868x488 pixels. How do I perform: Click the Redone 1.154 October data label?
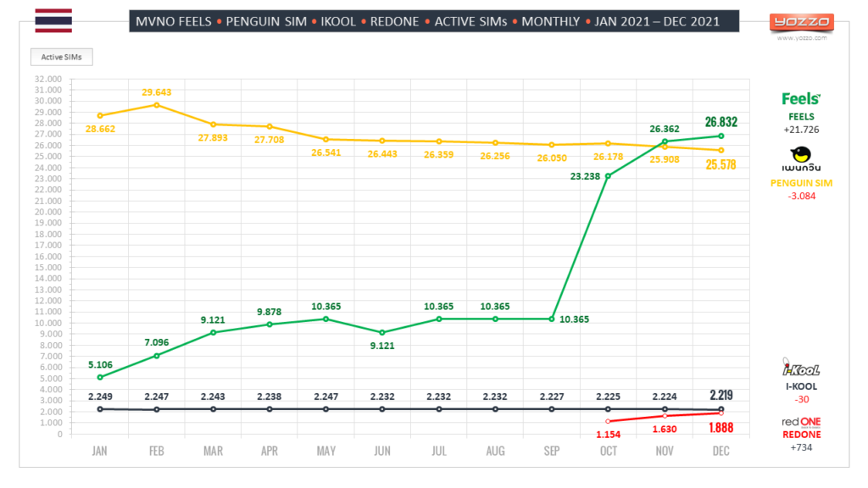(x=608, y=435)
